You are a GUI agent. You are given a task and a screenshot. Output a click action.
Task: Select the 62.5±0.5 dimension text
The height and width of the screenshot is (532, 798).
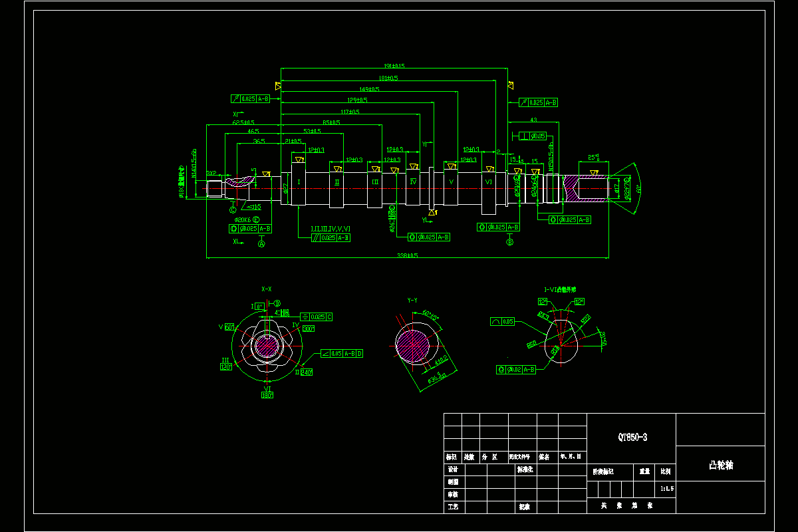tap(243, 122)
